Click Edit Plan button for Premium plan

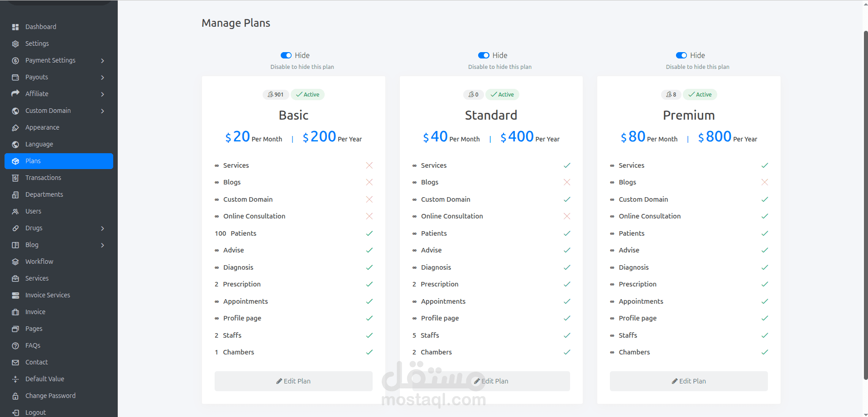689,381
